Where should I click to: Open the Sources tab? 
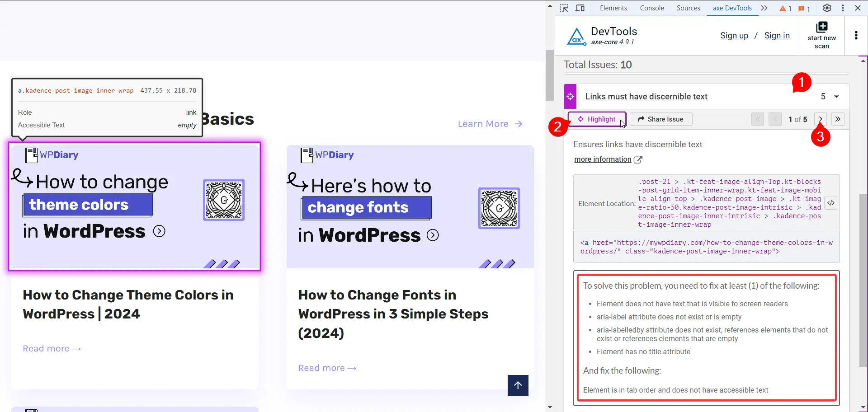pyautogui.click(x=688, y=8)
